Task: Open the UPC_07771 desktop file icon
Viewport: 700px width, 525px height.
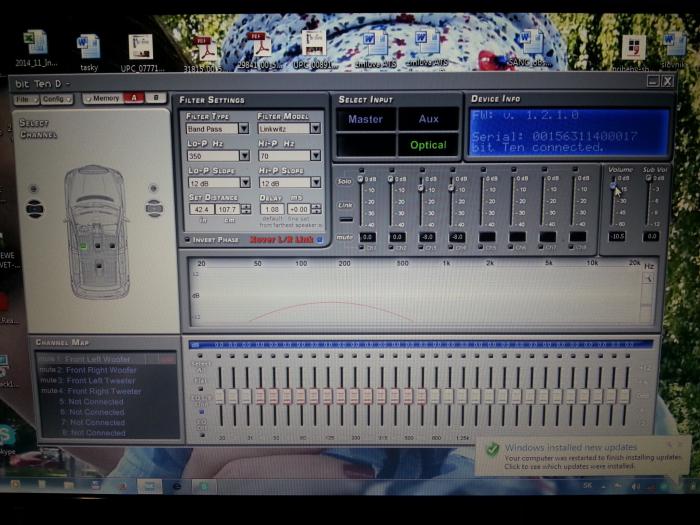Action: [x=142, y=53]
